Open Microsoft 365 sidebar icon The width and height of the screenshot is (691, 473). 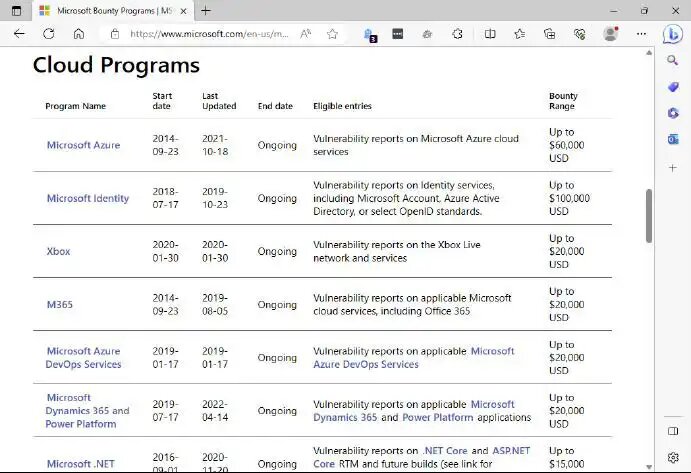[672, 113]
